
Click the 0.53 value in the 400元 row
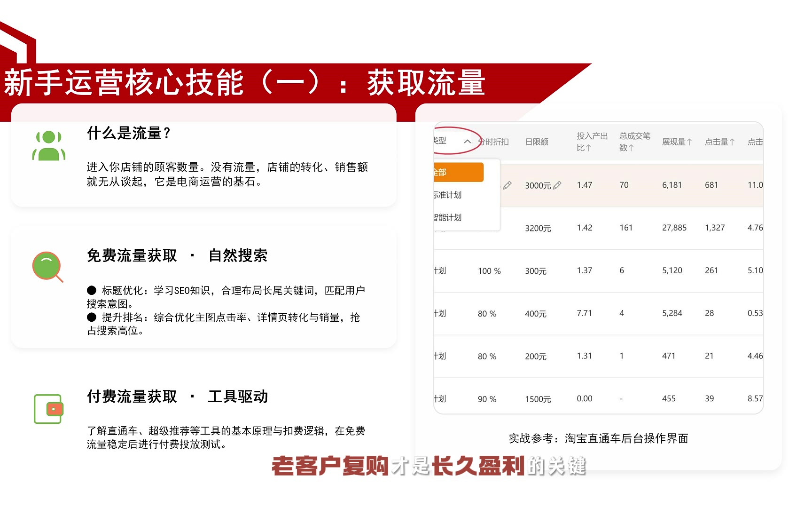[x=755, y=313]
